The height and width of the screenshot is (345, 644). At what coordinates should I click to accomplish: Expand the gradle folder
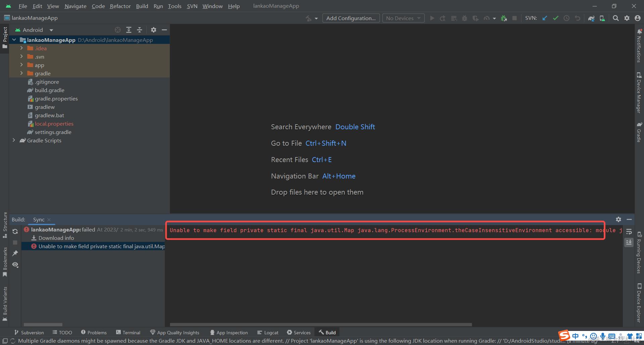click(x=21, y=73)
